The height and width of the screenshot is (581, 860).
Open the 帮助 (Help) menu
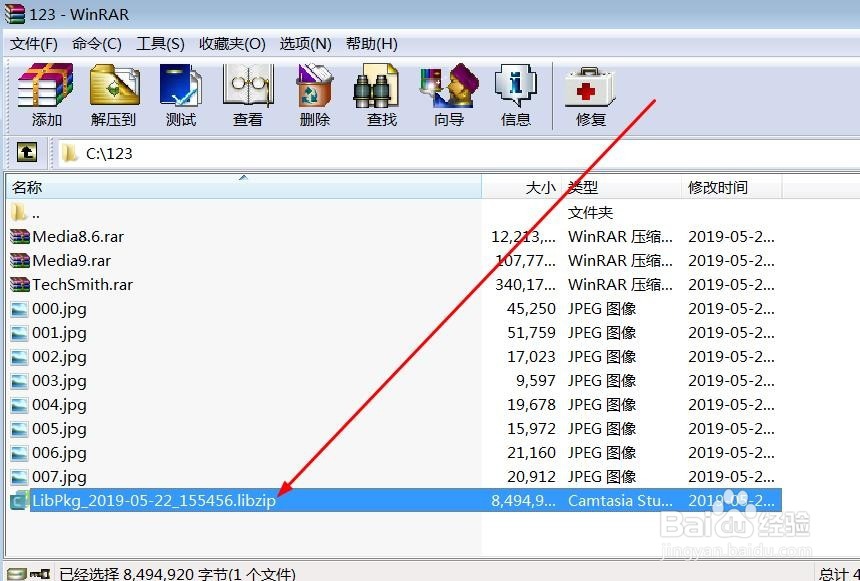point(368,43)
